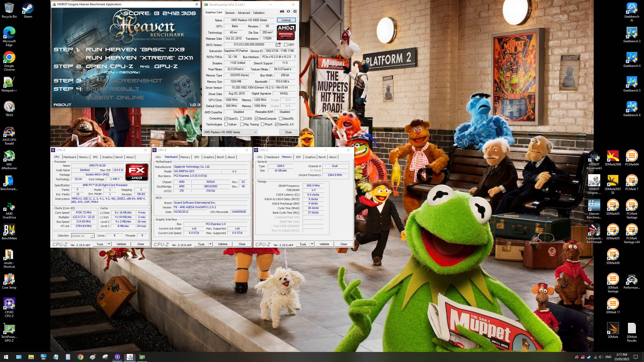Open the BenchMate desktop icon
The height and width of the screenshot is (362, 644).
(x=9, y=232)
